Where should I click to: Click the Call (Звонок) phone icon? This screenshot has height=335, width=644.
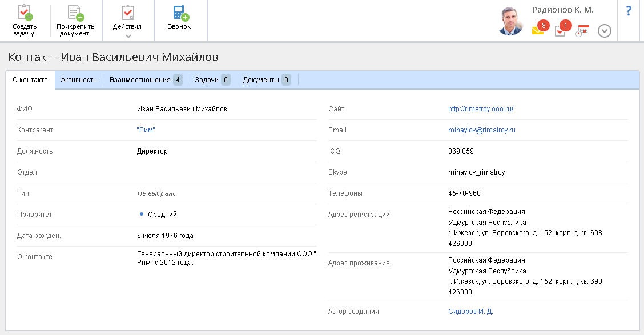(x=180, y=13)
